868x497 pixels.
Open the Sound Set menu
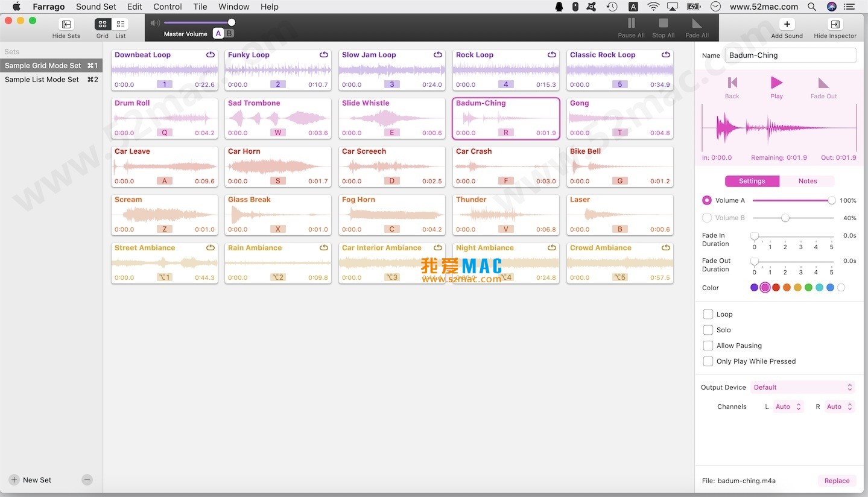coord(96,7)
